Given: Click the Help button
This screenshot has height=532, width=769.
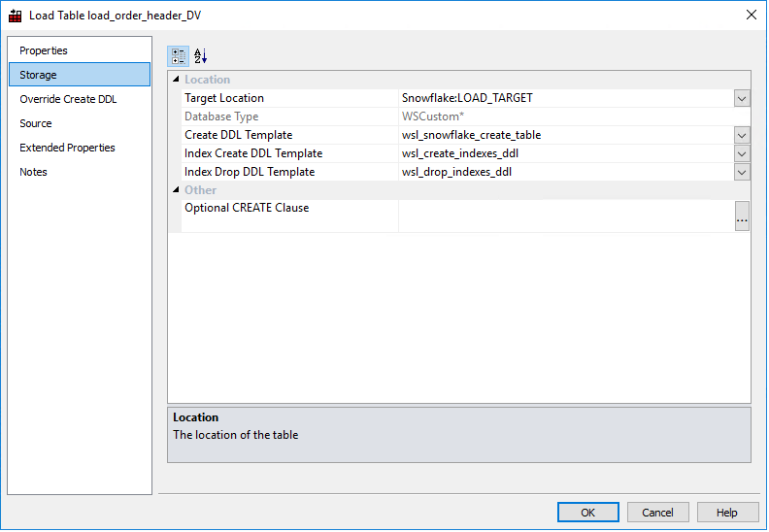Looking at the screenshot, I should tap(726, 513).
